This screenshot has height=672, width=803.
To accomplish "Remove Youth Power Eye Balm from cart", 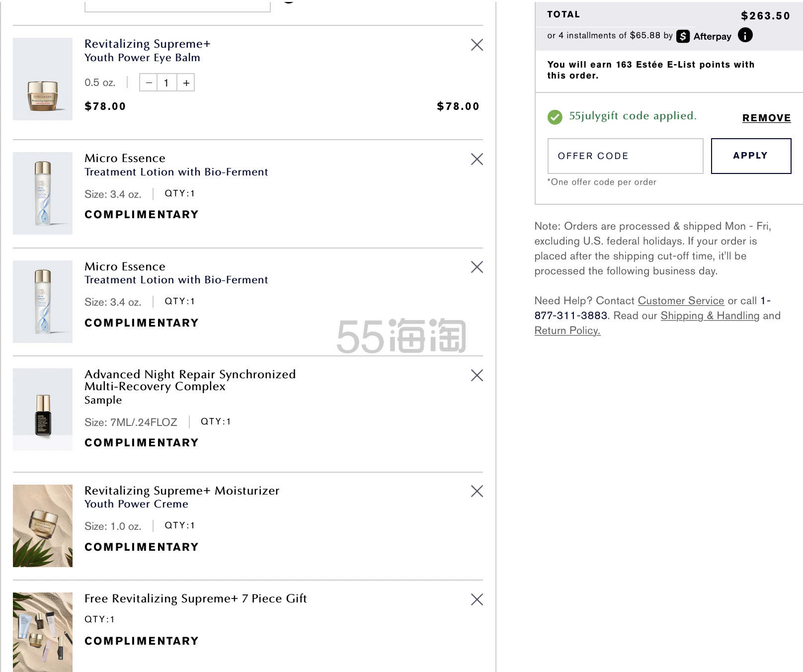I will click(477, 45).
